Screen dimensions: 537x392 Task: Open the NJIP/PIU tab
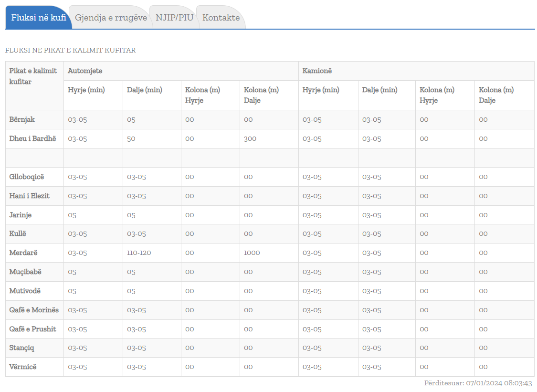click(x=174, y=18)
